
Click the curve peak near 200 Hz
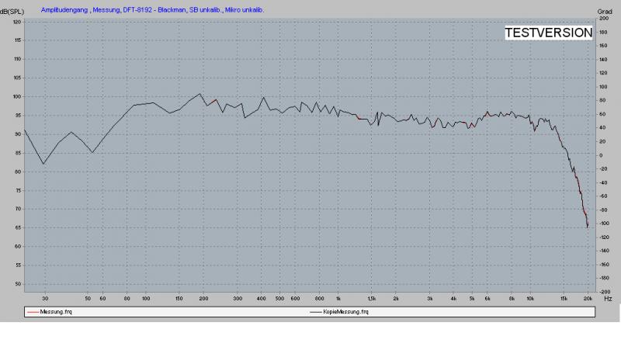click(200, 94)
